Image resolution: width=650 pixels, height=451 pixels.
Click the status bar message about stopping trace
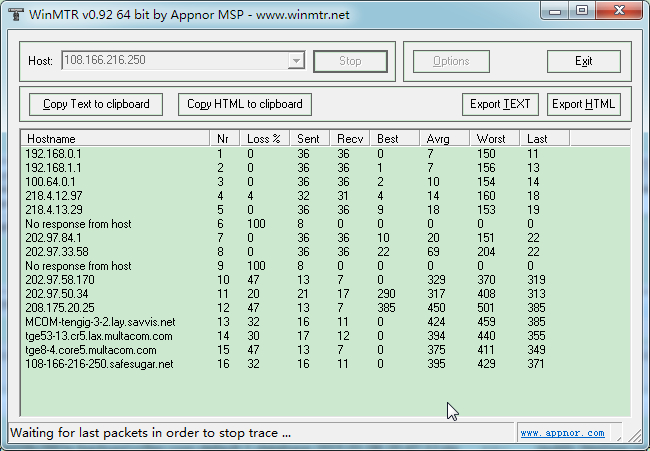pyautogui.click(x=150, y=433)
